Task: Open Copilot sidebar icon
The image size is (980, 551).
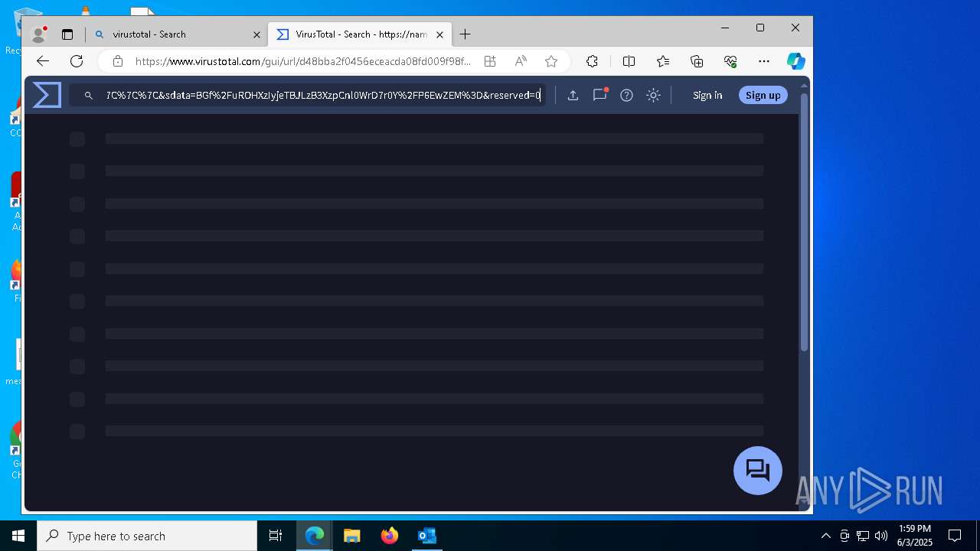Action: (795, 61)
